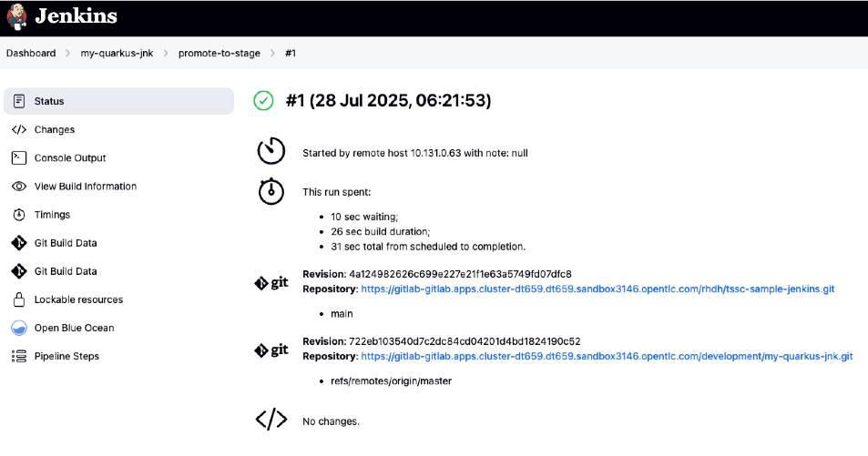Open Console Output menu item

(70, 157)
